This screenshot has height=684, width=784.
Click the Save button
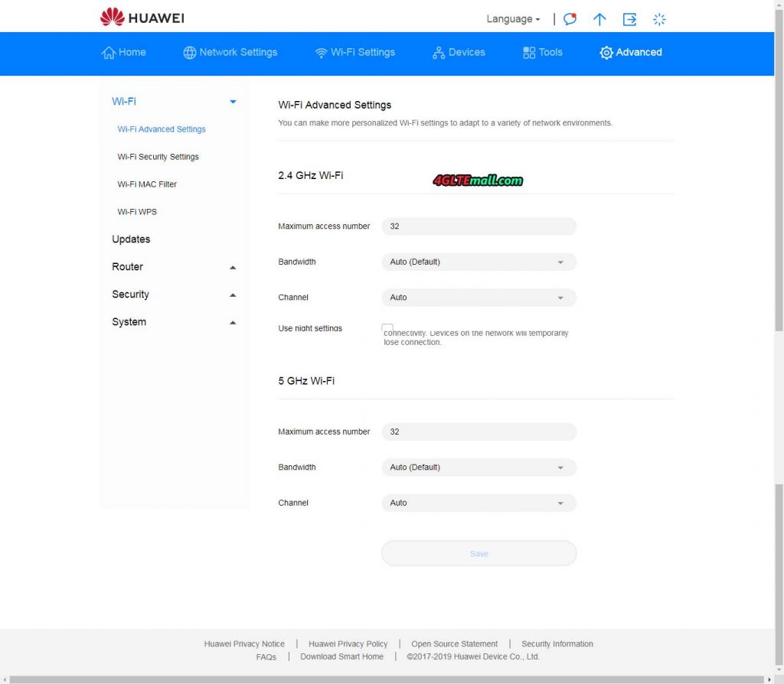[x=479, y=552]
